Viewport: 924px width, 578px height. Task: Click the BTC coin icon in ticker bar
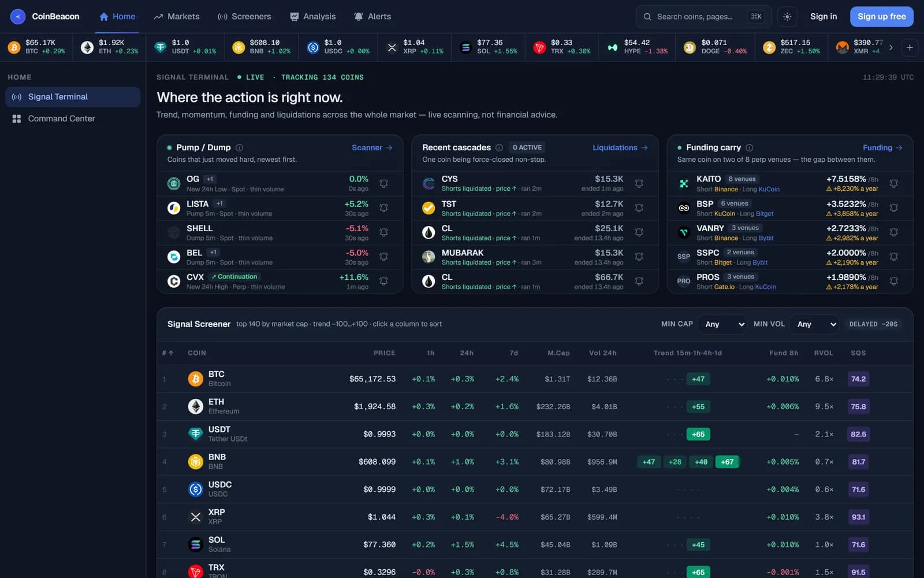pyautogui.click(x=14, y=47)
